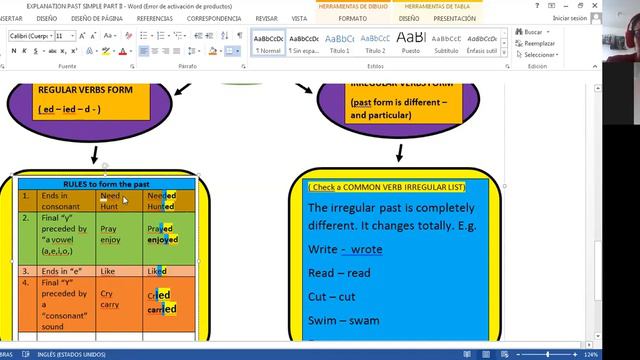The image size is (640, 360).
Task: Switch to print layout view in the status bar
Action: point(486,354)
